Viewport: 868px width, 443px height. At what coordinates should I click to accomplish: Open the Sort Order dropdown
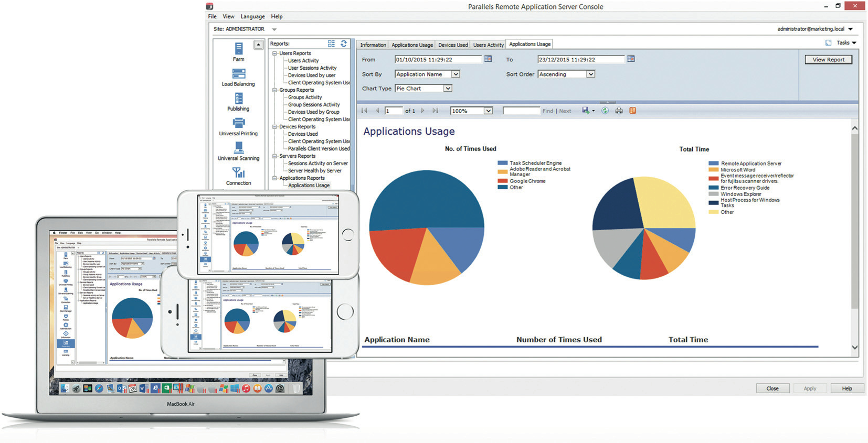pos(590,74)
